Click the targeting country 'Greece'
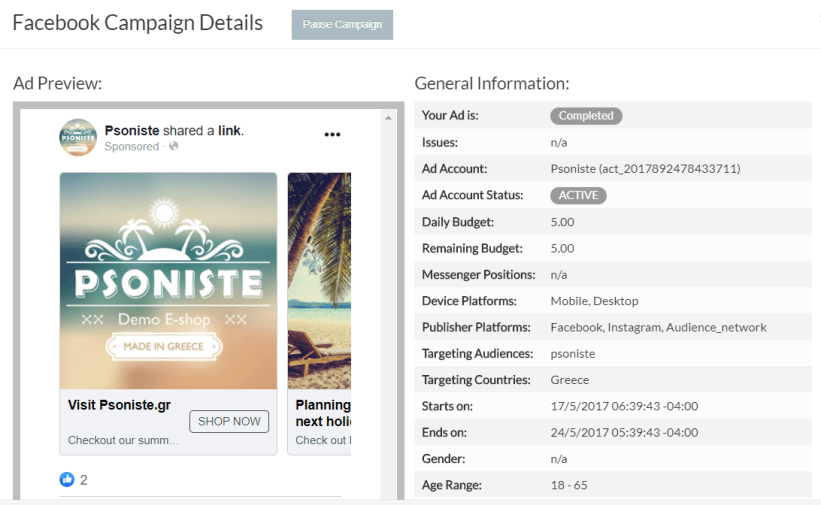Viewport: 821px width, 505px height. (x=570, y=380)
